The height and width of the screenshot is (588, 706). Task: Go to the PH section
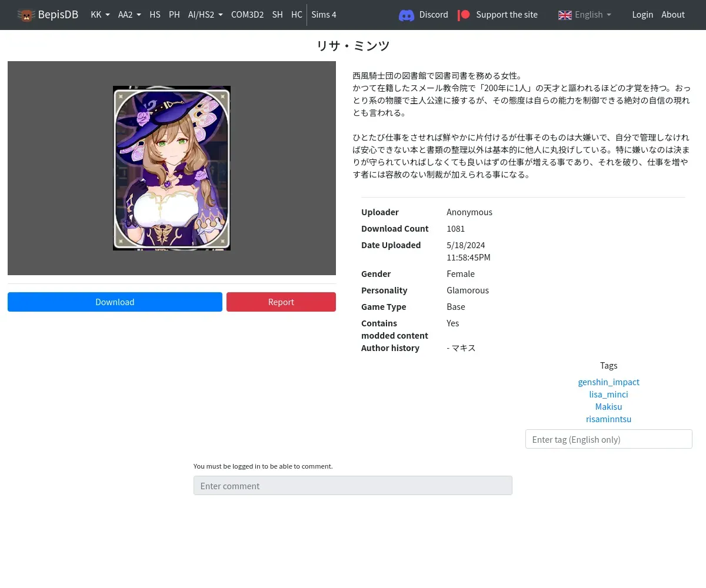[x=174, y=15]
